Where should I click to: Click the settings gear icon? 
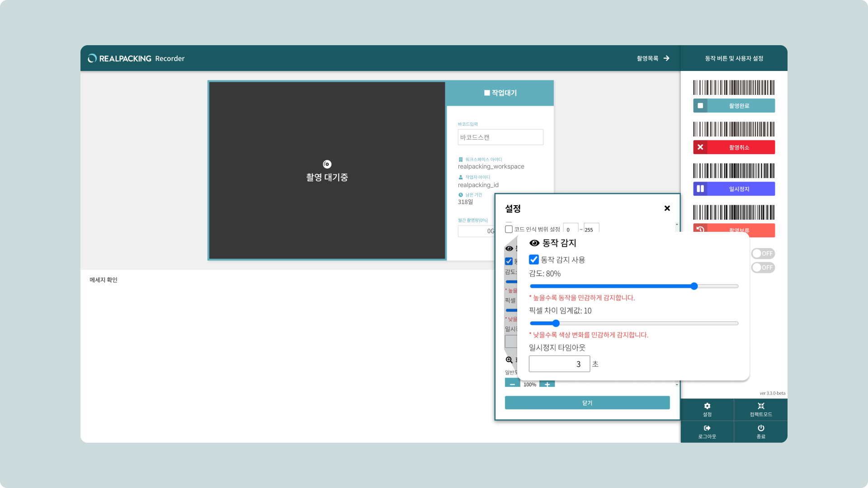click(707, 406)
